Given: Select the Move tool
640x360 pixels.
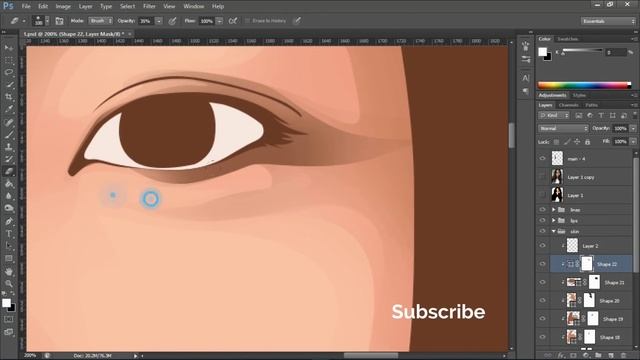Looking at the screenshot, I should pos(9,48).
